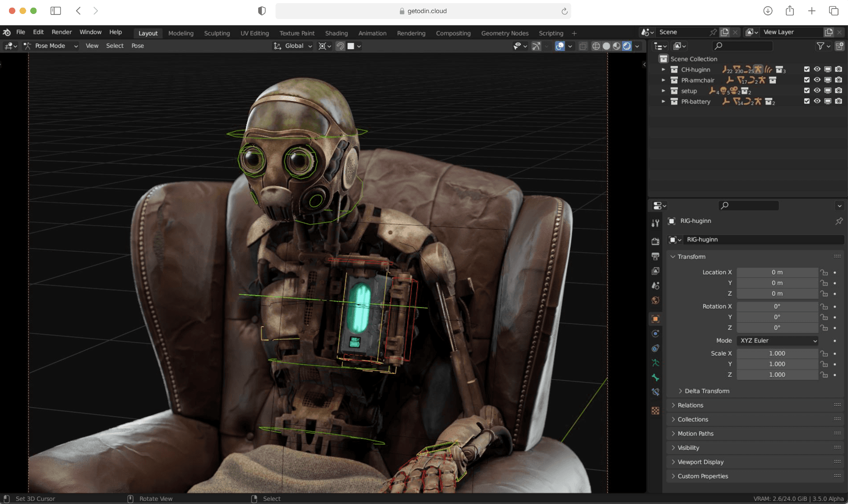Image resolution: width=848 pixels, height=504 pixels.
Task: Disable PR-armchair in renders via camera toggle
Action: [839, 80]
